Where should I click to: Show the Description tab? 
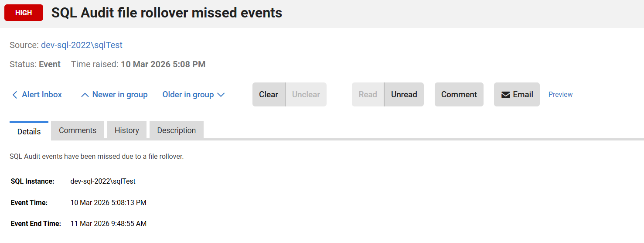tap(177, 130)
